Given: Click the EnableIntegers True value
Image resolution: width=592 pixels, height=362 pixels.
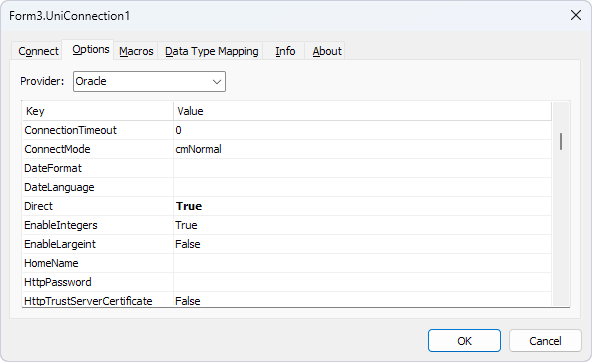Looking at the screenshot, I should pyautogui.click(x=362, y=225).
